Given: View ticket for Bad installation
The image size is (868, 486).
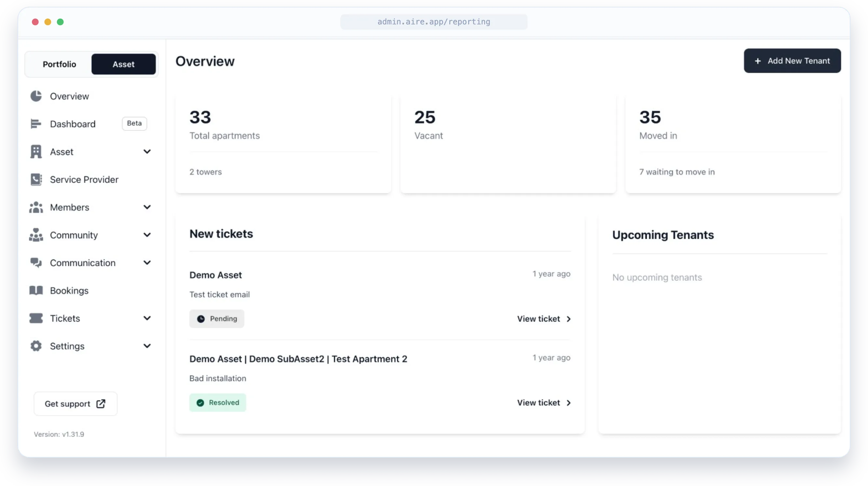Looking at the screenshot, I should pyautogui.click(x=544, y=403).
